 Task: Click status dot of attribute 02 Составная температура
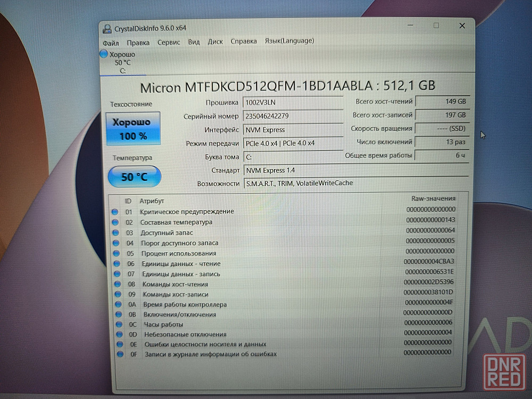click(115, 222)
